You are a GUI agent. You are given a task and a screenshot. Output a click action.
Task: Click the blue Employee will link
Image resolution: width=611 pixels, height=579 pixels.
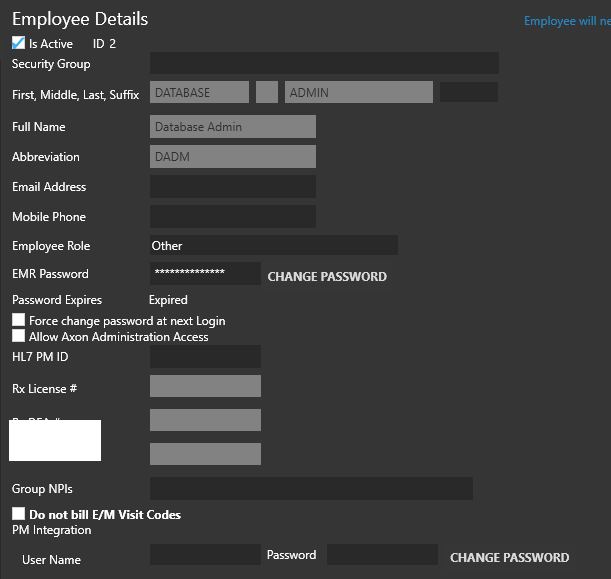click(566, 21)
